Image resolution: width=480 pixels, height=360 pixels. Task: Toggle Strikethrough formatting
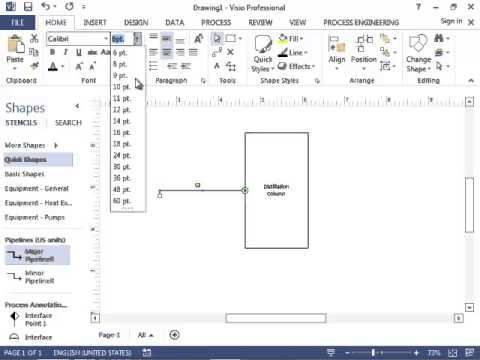click(x=92, y=52)
